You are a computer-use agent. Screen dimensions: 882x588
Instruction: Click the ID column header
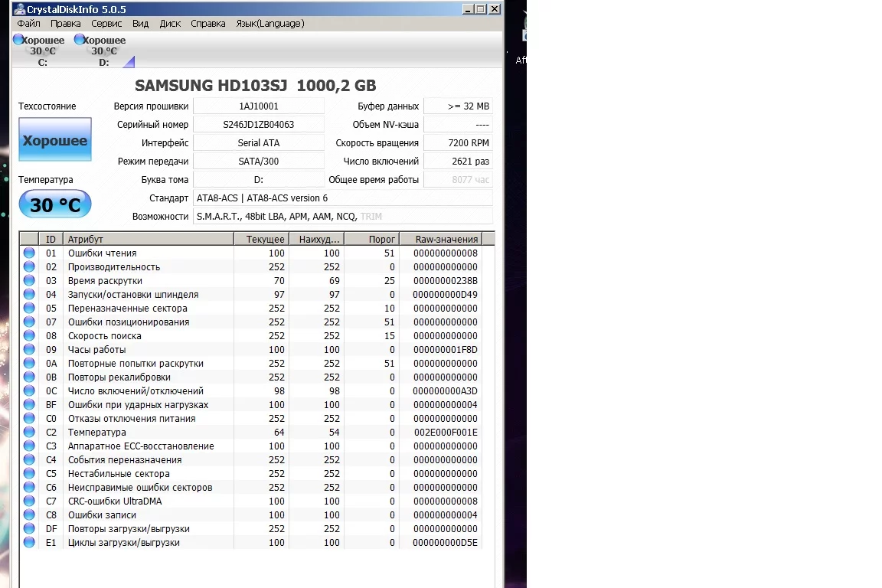tap(51, 239)
